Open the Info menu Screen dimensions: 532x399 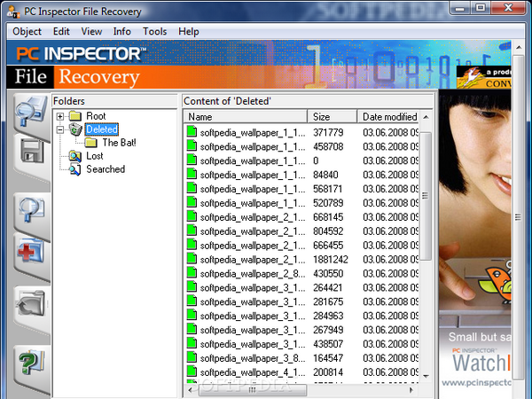pyautogui.click(x=121, y=32)
